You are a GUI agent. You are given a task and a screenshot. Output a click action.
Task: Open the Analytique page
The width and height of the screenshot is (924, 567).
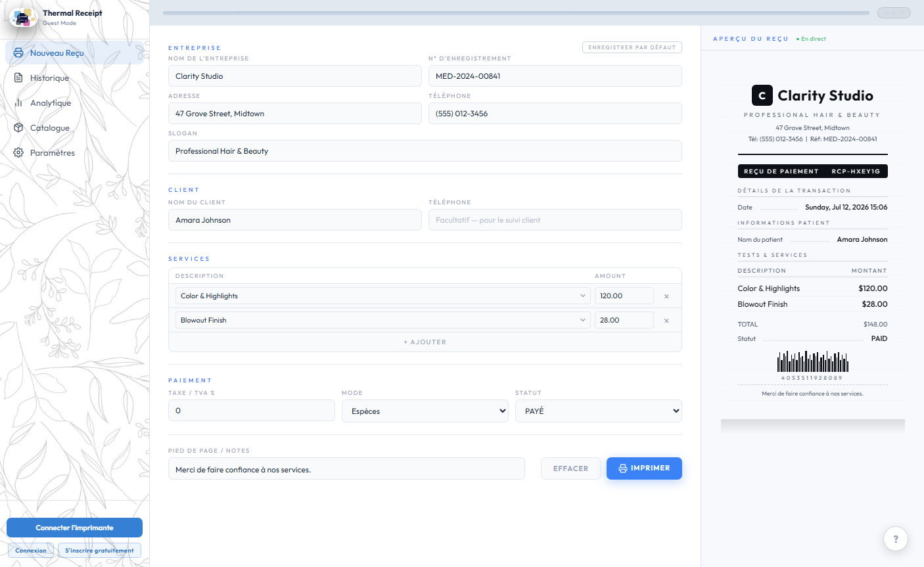pos(74,102)
